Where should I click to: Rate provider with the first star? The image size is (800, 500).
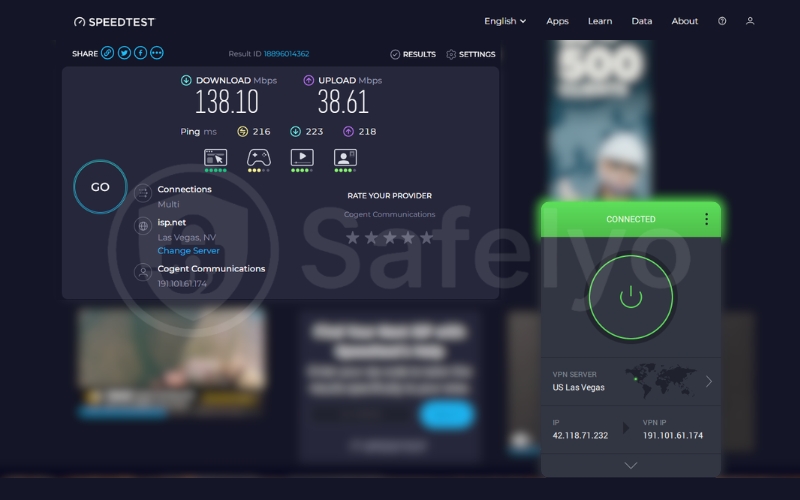[x=352, y=237]
